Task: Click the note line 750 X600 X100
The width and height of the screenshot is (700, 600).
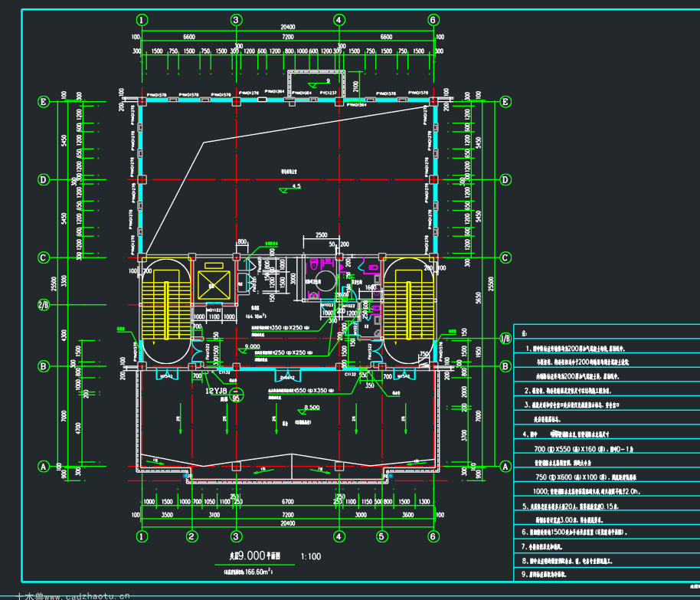Action: click(x=586, y=477)
